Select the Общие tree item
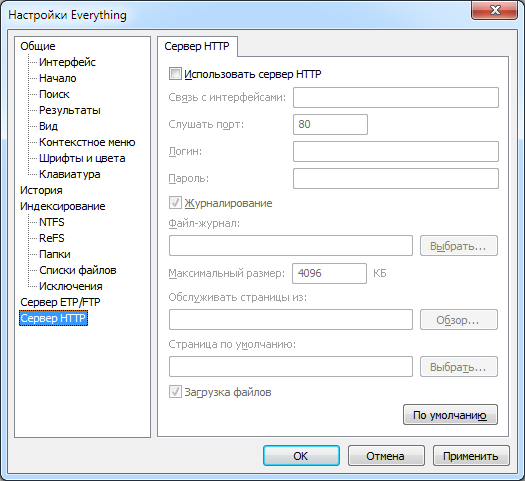Screen dimensions: 525x481 coord(38,46)
